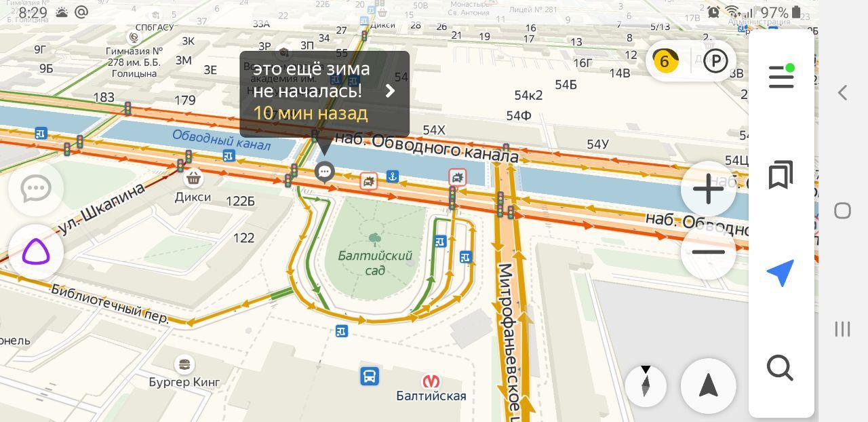Viewport: 868px width, 422px height.
Task: Open road conversations chat button
Action: click(36, 189)
